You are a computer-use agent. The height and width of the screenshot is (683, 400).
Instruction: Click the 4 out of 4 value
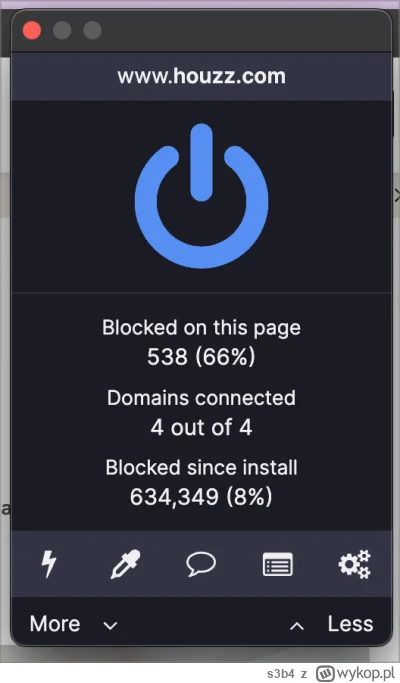[201, 427]
